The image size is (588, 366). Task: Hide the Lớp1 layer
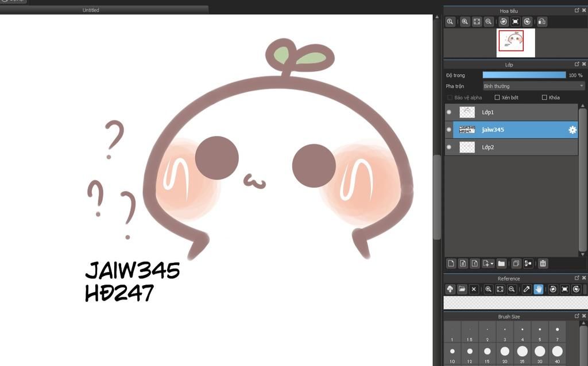point(449,112)
